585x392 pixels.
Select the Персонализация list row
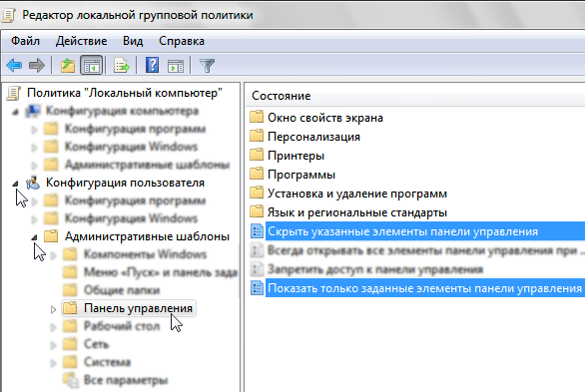pos(313,137)
